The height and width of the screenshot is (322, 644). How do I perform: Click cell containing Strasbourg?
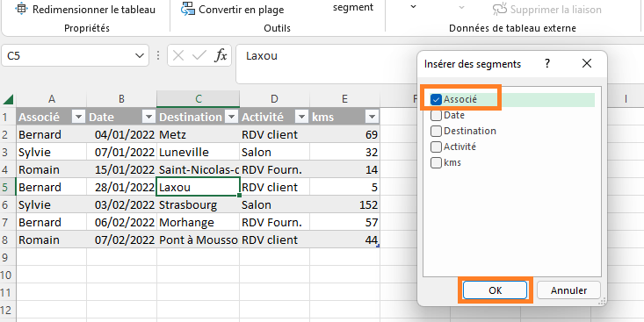[199, 204]
